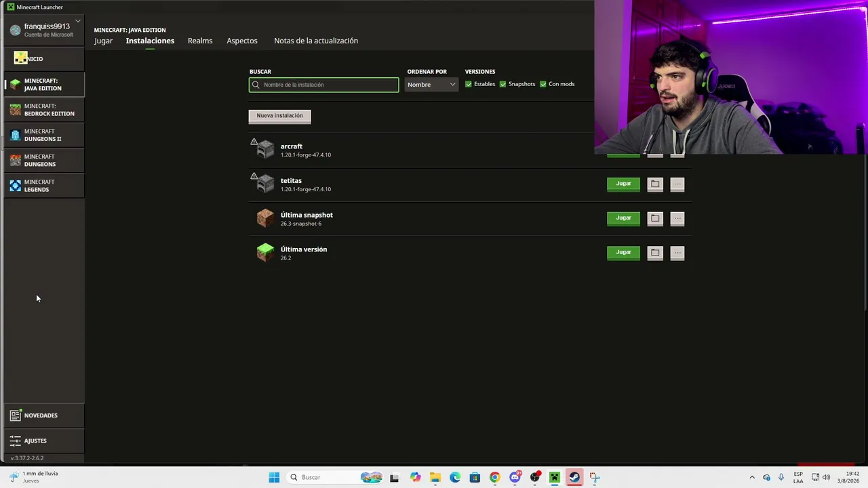This screenshot has width=868, height=488.
Task: Click the network tray icon
Action: pos(816,477)
